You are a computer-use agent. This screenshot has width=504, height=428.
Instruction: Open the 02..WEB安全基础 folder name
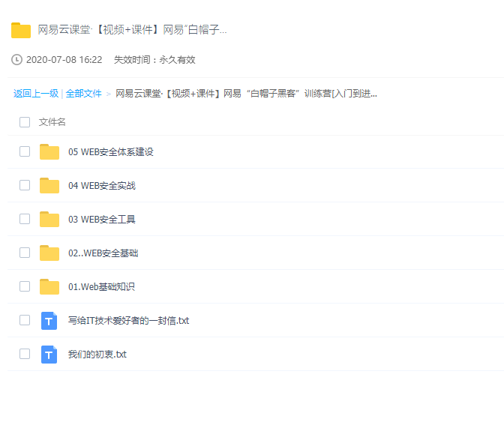[103, 253]
